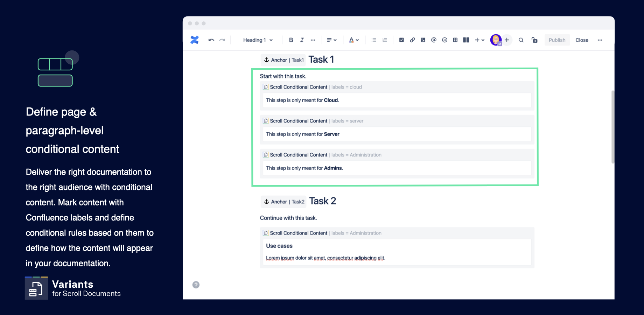Click the editor's vertical scrollbar
Image resolution: width=644 pixels, height=315 pixels.
pyautogui.click(x=612, y=127)
